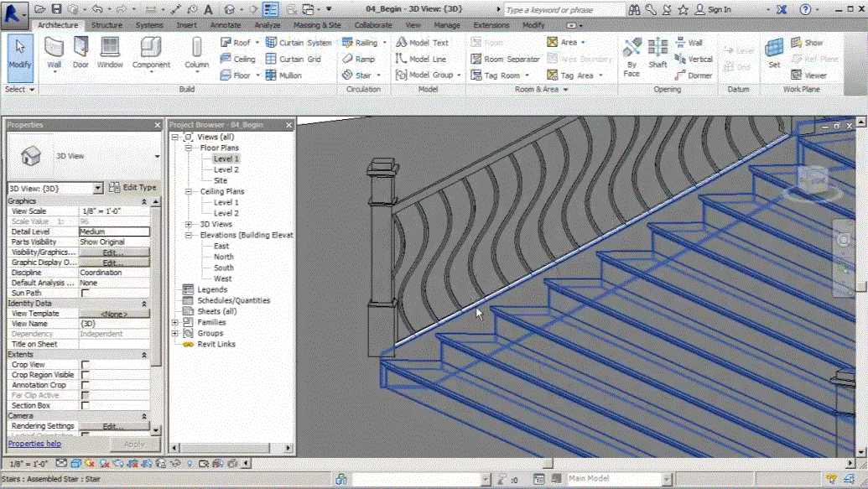Collapse the Floor Plans node
This screenshot has width=868, height=489.
[189, 148]
